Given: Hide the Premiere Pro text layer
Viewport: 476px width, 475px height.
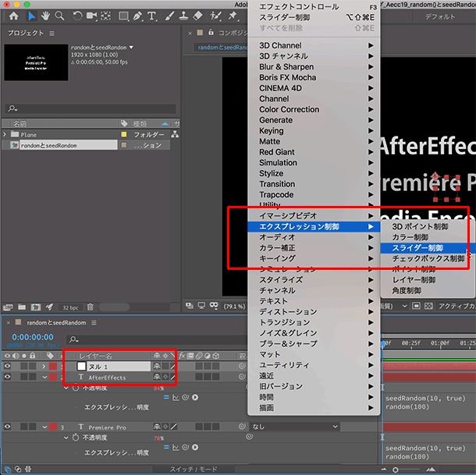Looking at the screenshot, I should [x=7, y=427].
